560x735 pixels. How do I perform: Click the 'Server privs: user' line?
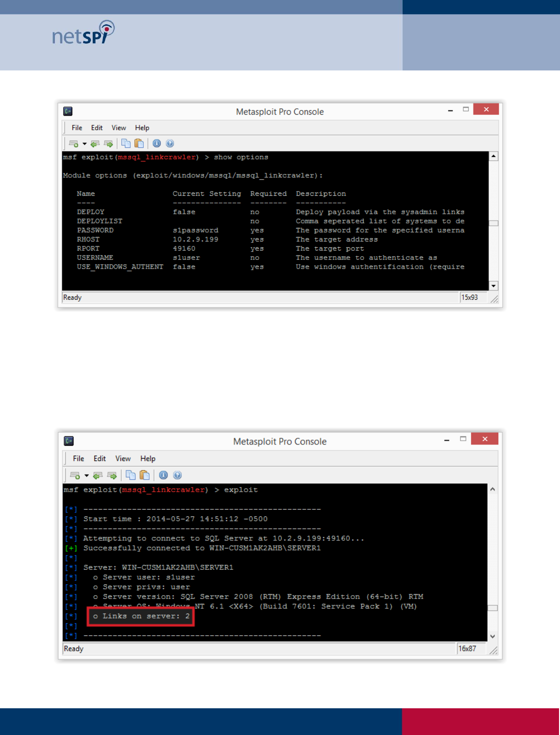click(141, 587)
